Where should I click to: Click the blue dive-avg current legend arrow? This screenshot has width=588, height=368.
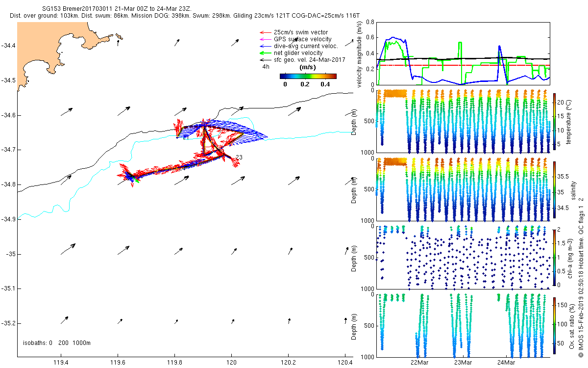point(265,46)
